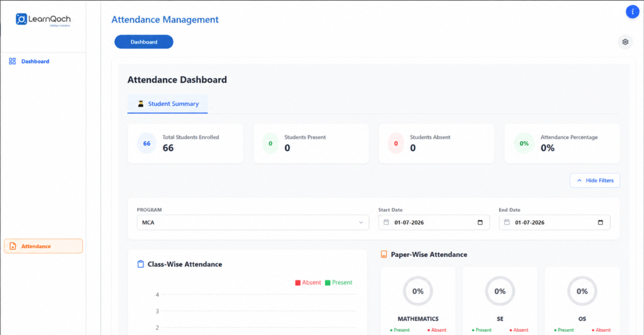Click the Paper-Wise Attendance orange icon
Image resolution: width=644 pixels, height=335 pixels.
(384, 254)
